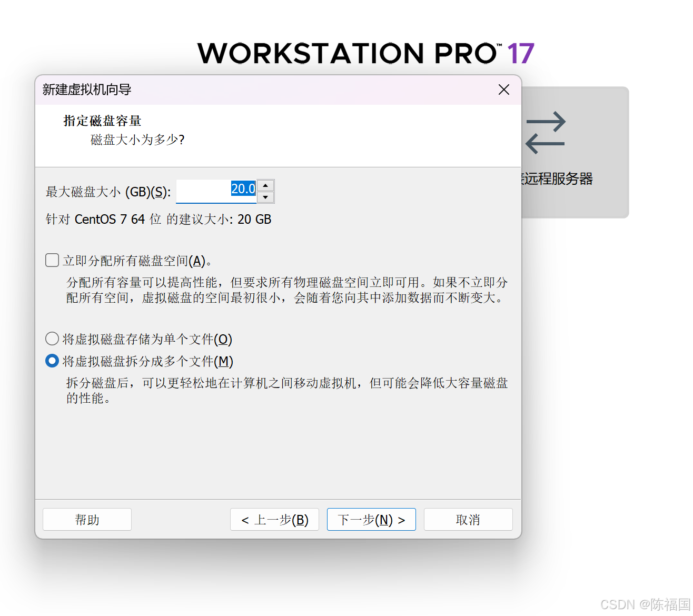This screenshot has width=693, height=616.
Task: Click the 指定磁盘容量 heading
Action: tap(103, 121)
